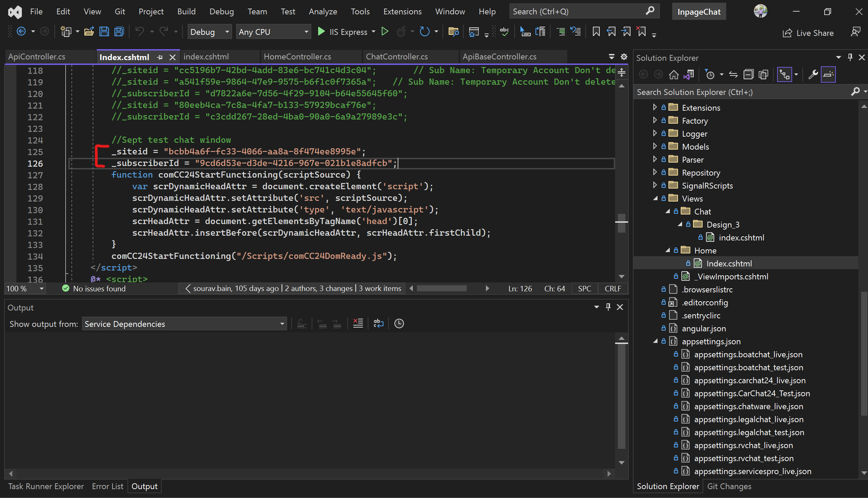Auto-hide the Output window via its pin
Screen dimensions: 868x498
(608, 307)
